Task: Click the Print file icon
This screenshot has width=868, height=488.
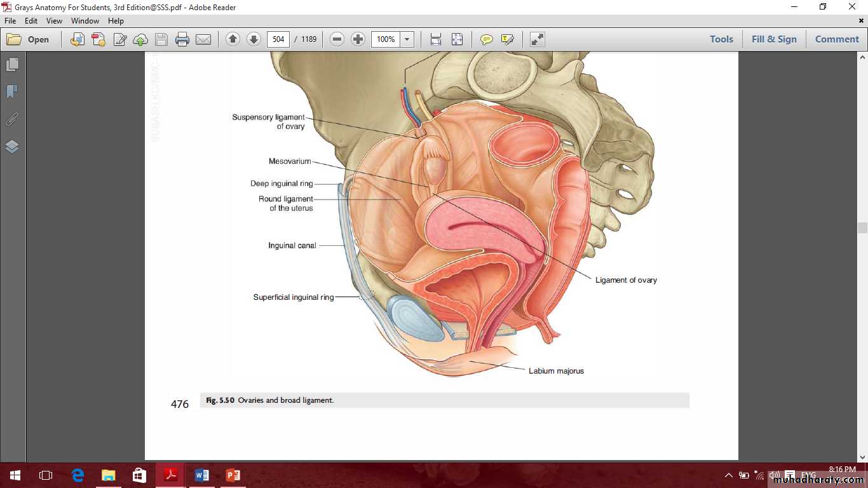Action: 182,39
